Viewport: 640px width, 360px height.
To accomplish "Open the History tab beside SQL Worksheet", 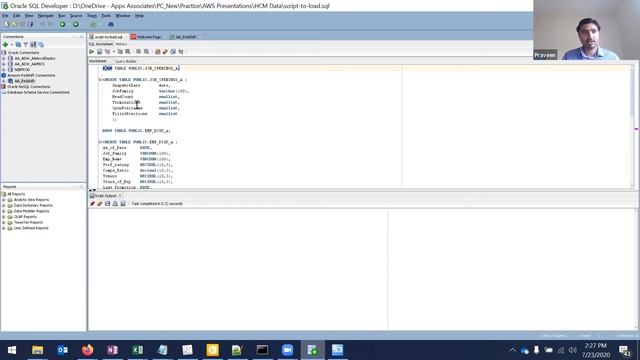I will [121, 44].
